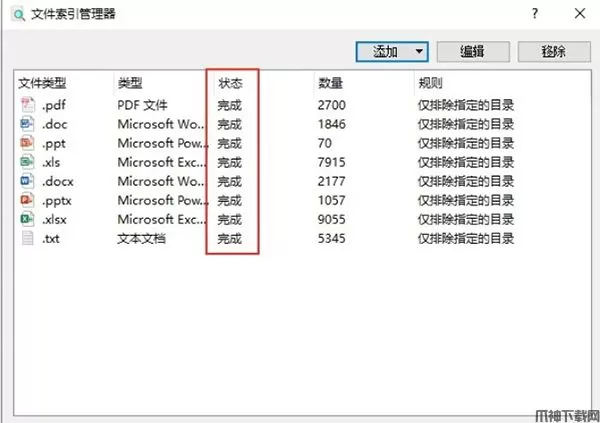
Task: Click the count value 7915
Action: [332, 162]
